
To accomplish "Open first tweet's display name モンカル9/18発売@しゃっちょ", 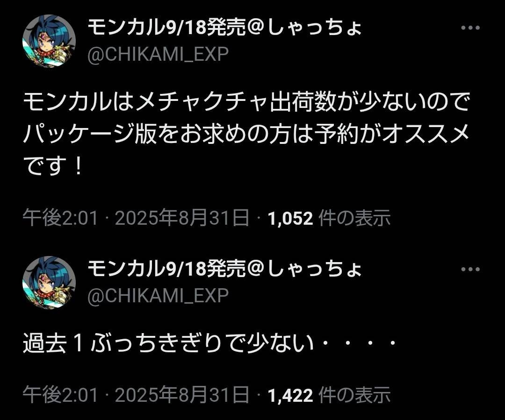I will pos(224,28).
